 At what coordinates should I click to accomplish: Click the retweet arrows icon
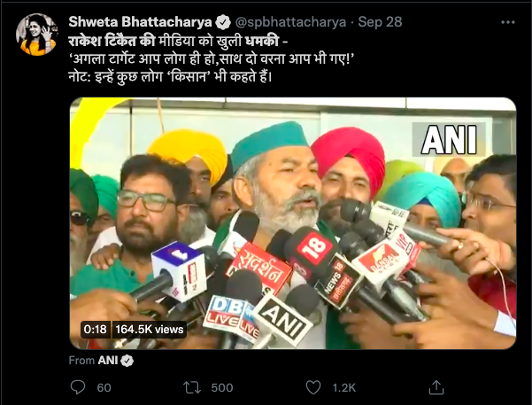pos(192,387)
